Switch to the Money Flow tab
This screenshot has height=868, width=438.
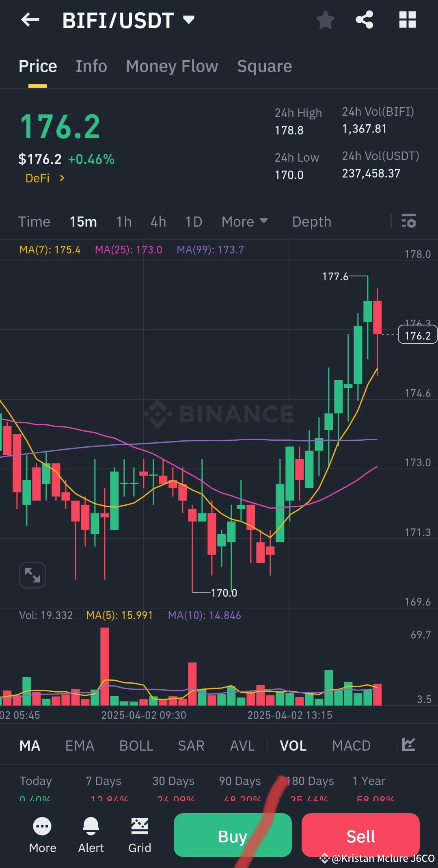[x=172, y=66]
